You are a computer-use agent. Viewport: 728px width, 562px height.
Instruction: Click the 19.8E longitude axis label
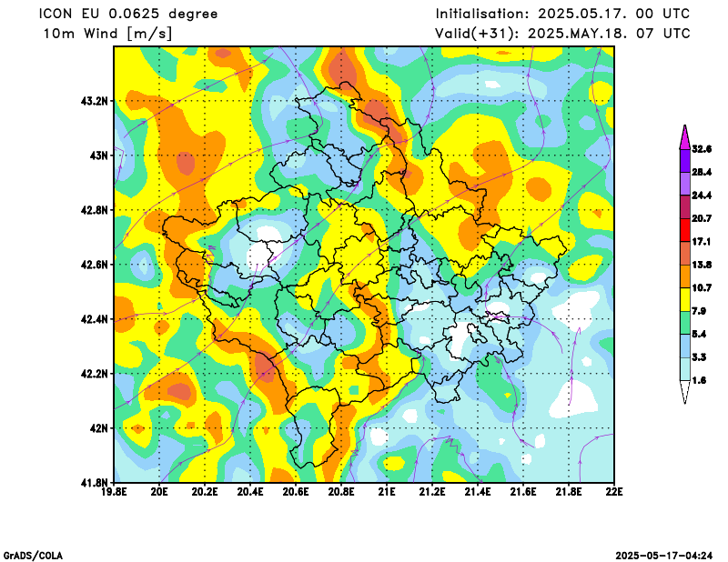[115, 492]
